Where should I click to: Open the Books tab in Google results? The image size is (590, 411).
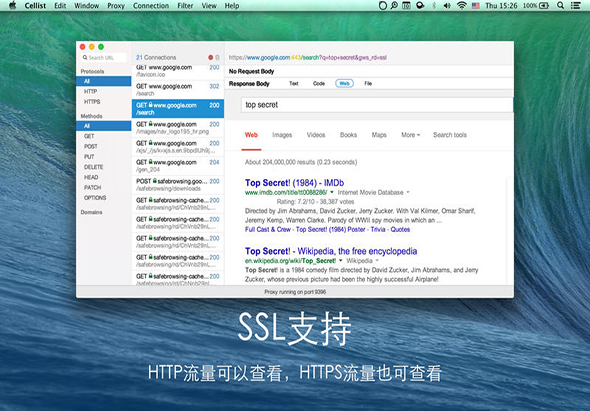point(348,135)
